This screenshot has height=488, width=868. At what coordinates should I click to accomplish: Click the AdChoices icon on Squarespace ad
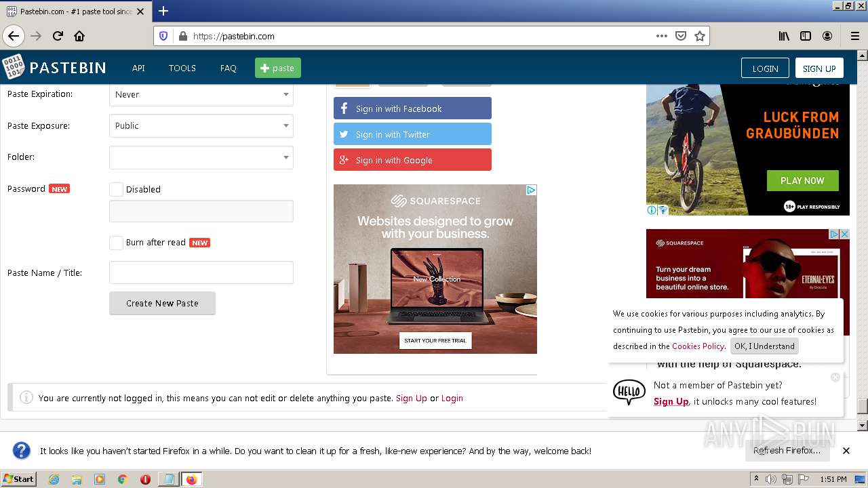coord(531,190)
